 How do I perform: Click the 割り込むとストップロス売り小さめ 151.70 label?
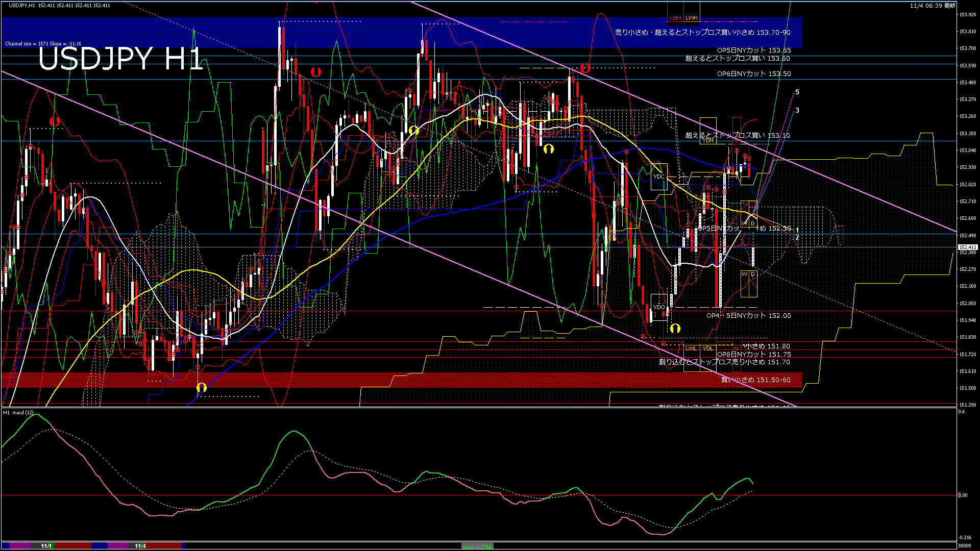(724, 362)
